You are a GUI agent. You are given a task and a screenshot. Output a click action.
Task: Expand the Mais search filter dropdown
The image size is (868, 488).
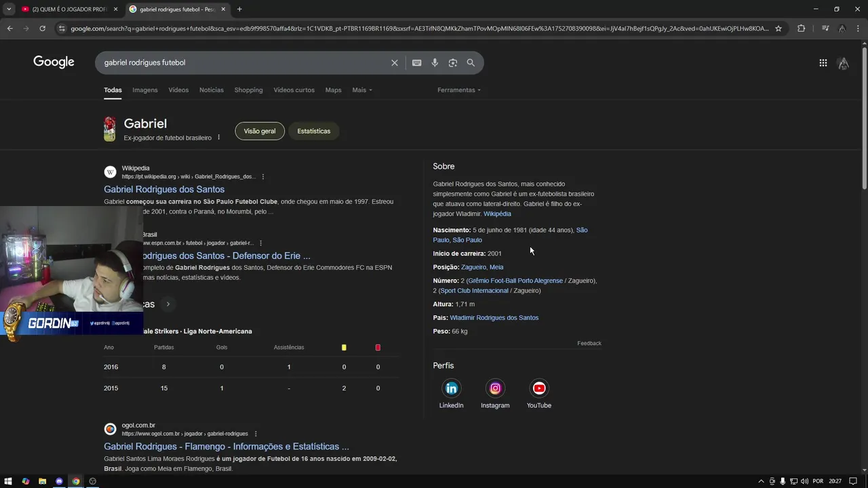362,90
